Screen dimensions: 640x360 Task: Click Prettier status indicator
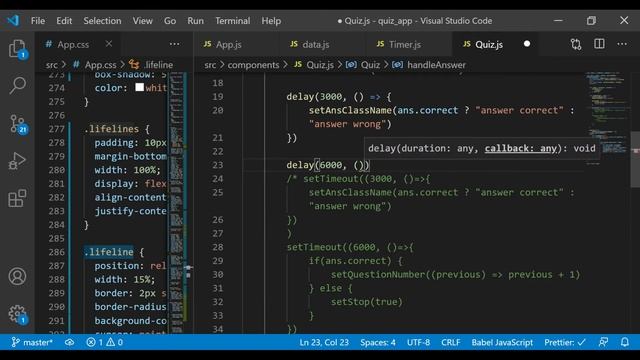(x=564, y=342)
